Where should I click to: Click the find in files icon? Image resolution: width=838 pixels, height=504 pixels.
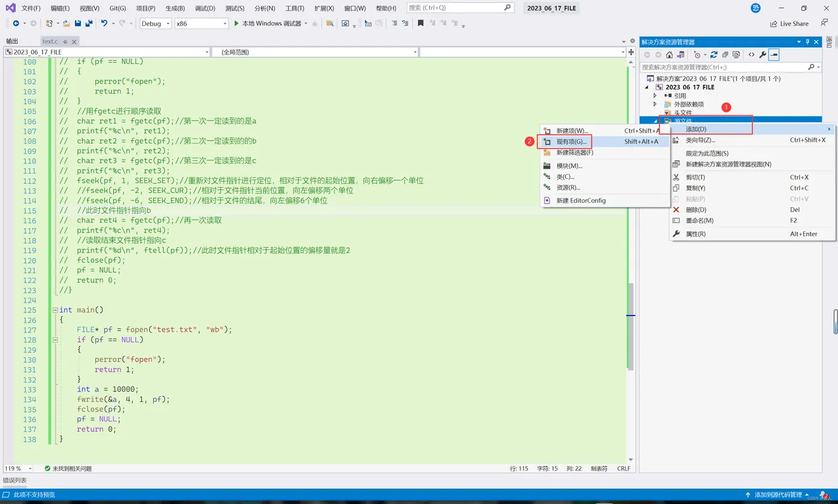[x=330, y=23]
